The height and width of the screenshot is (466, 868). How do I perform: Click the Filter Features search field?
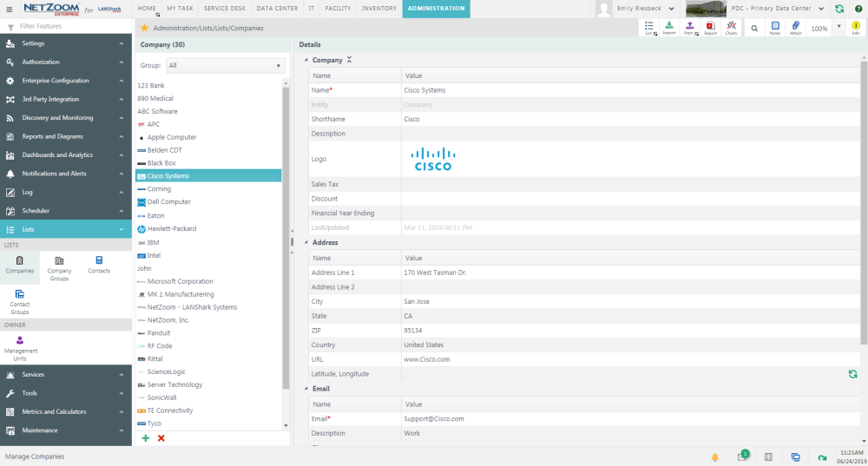(x=69, y=27)
